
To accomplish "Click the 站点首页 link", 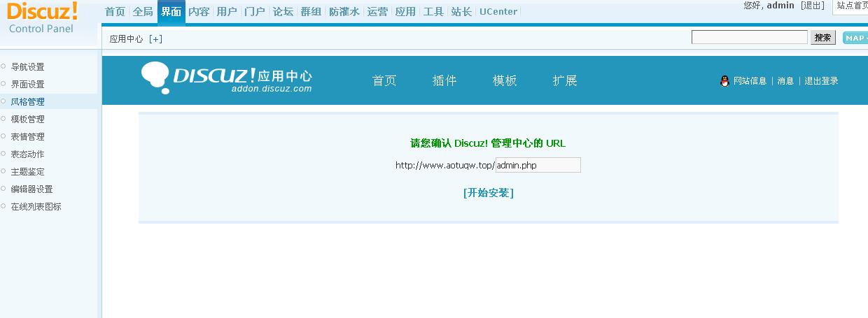I will [x=852, y=6].
